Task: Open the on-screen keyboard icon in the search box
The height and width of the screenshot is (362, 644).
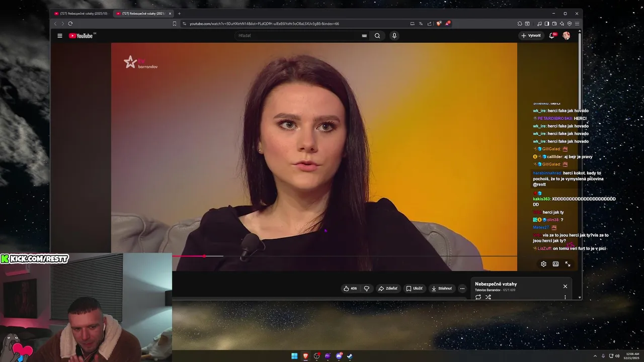Action: tap(364, 36)
